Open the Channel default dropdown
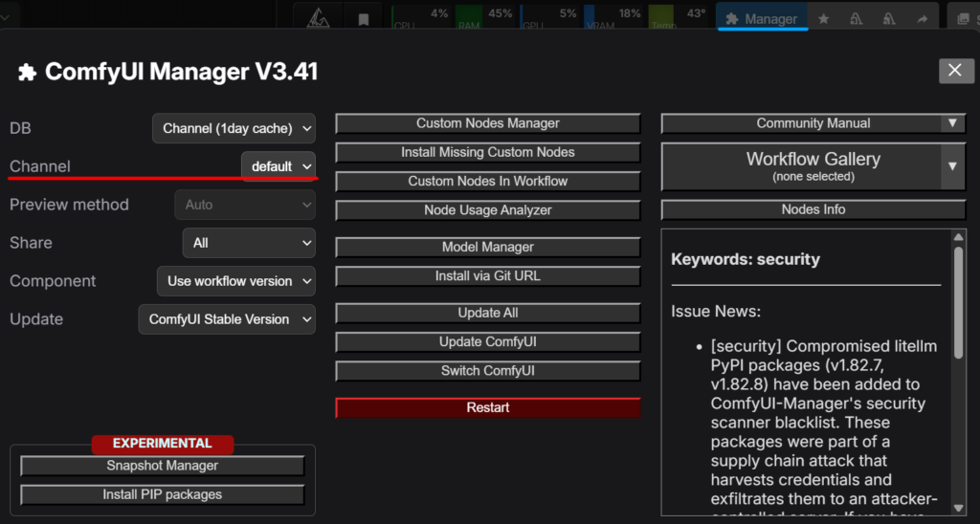The height and width of the screenshot is (524, 980). click(278, 166)
